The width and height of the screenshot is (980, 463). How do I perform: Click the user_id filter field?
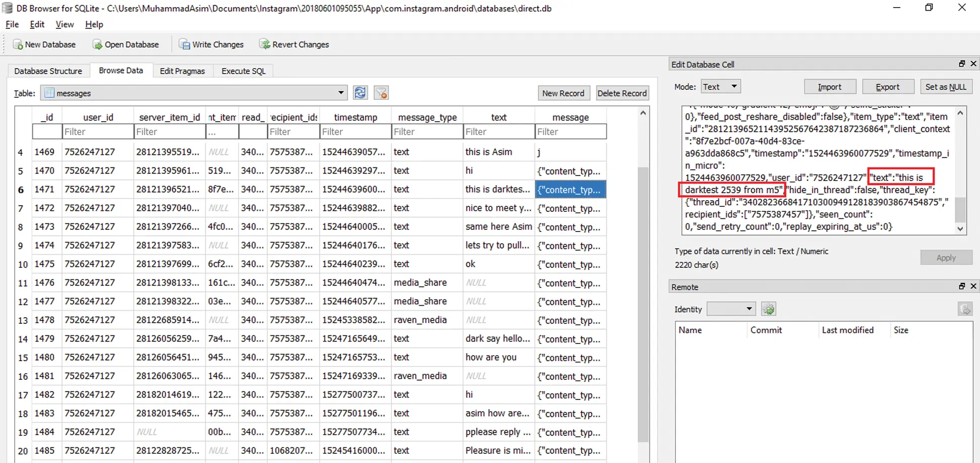point(98,132)
